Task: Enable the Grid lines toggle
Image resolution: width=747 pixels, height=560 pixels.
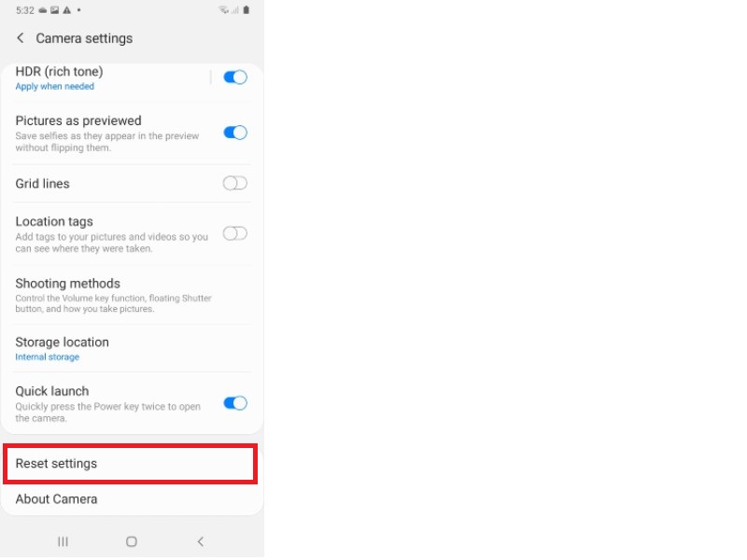Action: coord(235,183)
